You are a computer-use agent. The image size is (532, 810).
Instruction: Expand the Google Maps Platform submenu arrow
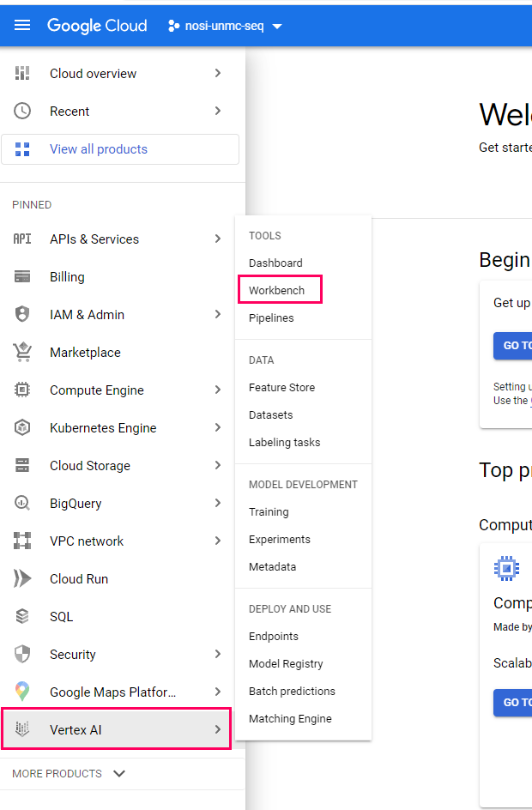click(x=217, y=692)
